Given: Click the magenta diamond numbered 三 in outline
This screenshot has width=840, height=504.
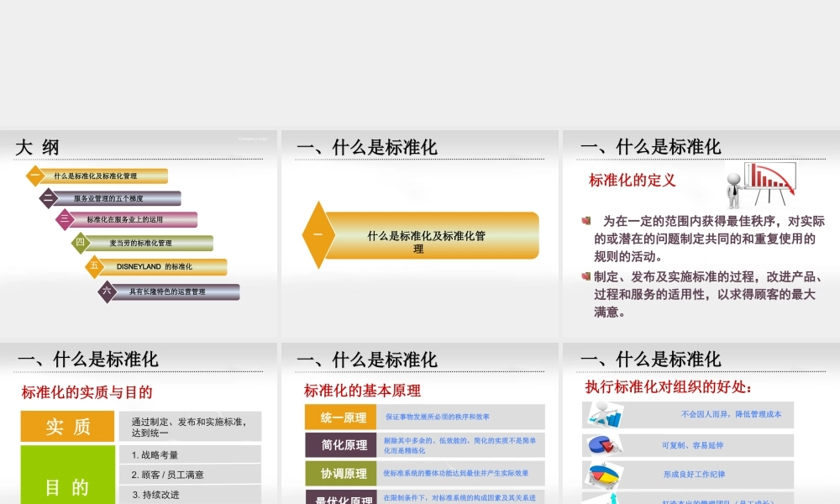Looking at the screenshot, I should 65,219.
